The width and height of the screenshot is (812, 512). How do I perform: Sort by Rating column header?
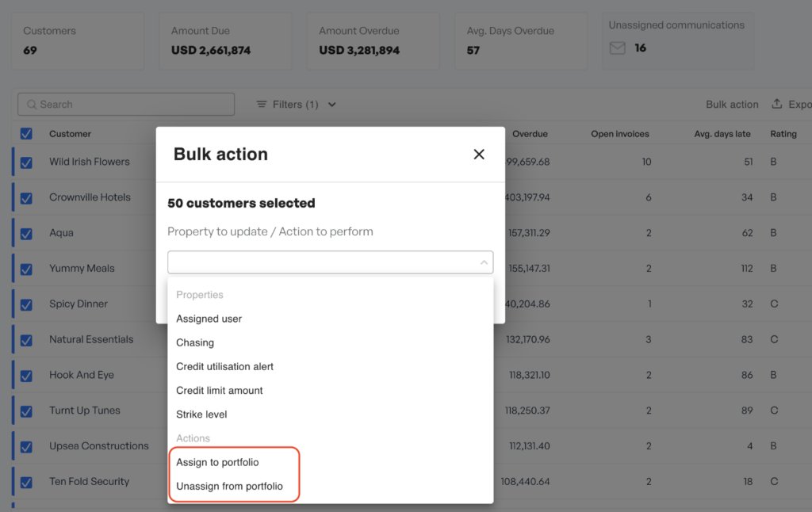[x=783, y=134]
